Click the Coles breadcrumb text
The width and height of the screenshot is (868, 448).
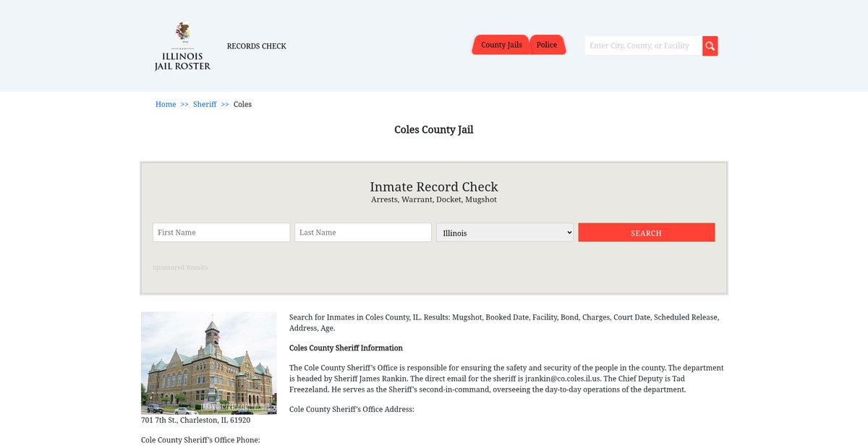pyautogui.click(x=242, y=104)
